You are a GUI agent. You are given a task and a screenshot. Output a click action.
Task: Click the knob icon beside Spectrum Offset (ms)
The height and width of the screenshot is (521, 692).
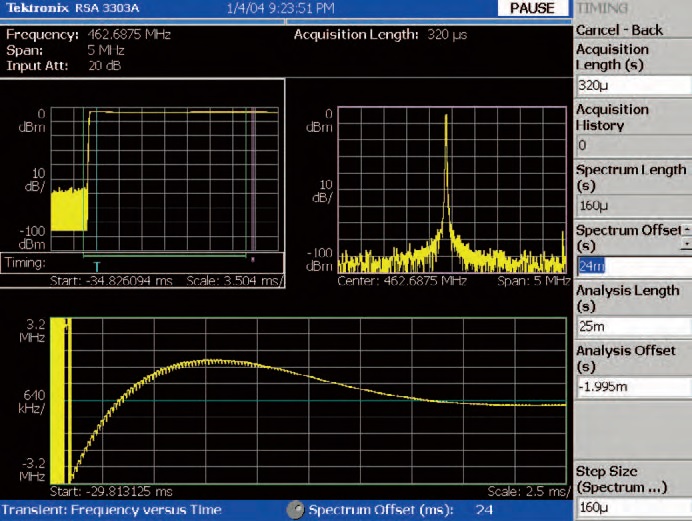point(294,510)
